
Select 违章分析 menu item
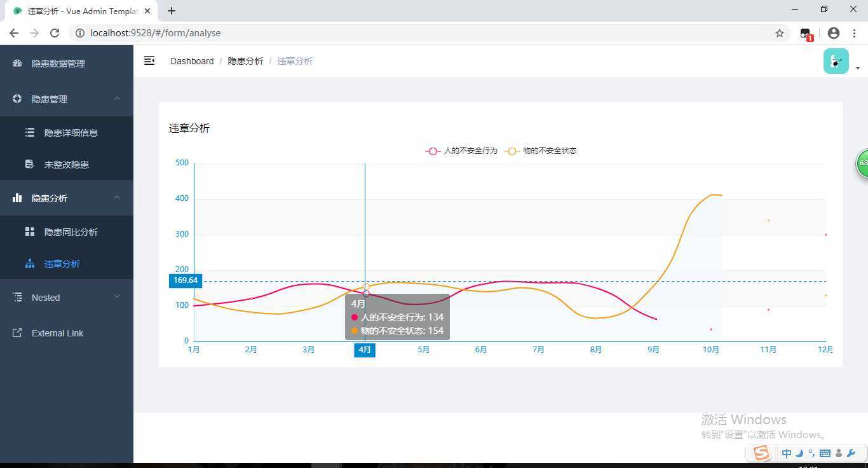(x=67, y=263)
